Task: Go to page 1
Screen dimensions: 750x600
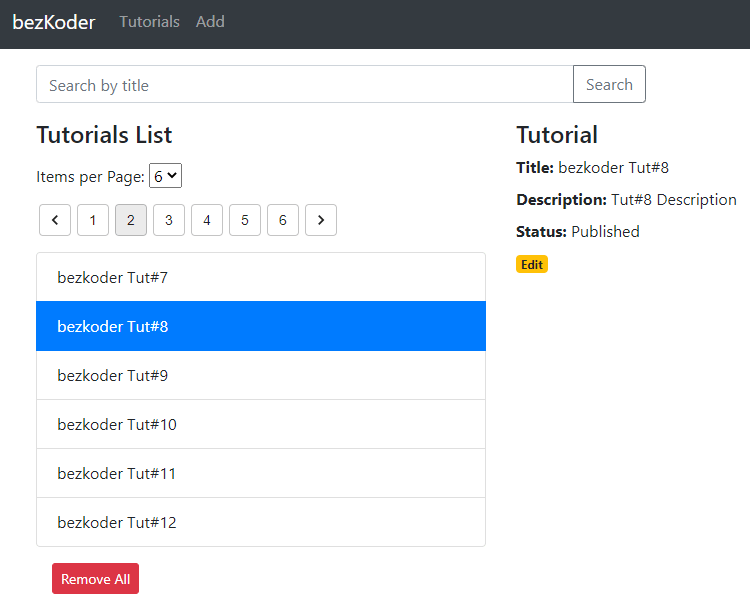Action: [x=93, y=220]
